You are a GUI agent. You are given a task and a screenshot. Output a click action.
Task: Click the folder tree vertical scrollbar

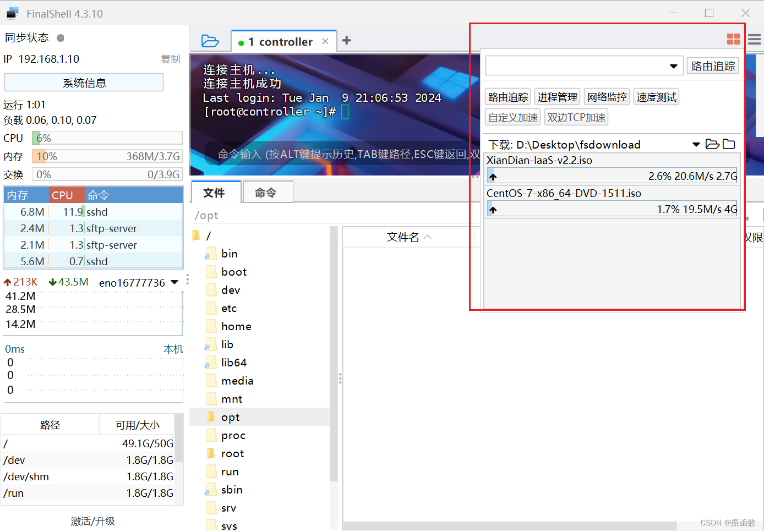pyautogui.click(x=334, y=354)
